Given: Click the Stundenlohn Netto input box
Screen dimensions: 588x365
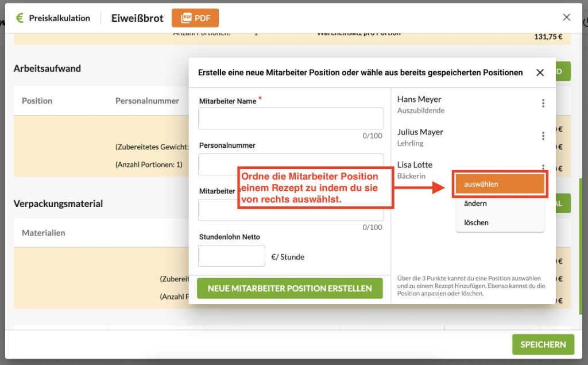Looking at the screenshot, I should click(231, 256).
